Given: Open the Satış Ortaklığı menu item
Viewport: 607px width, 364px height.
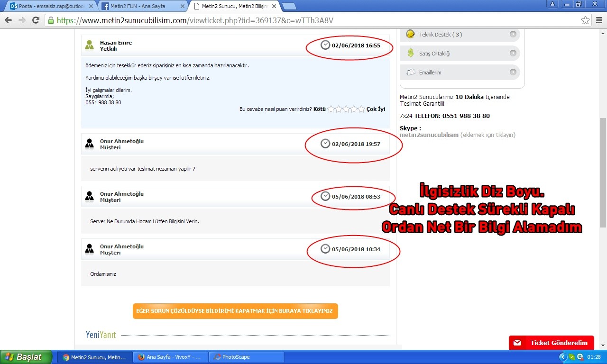Looking at the screenshot, I should tap(460, 53).
